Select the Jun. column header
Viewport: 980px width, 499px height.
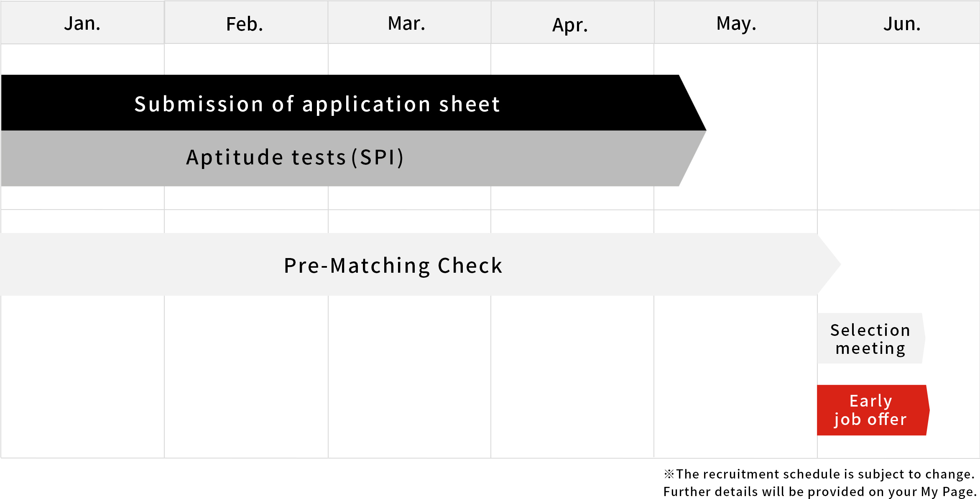click(x=902, y=24)
